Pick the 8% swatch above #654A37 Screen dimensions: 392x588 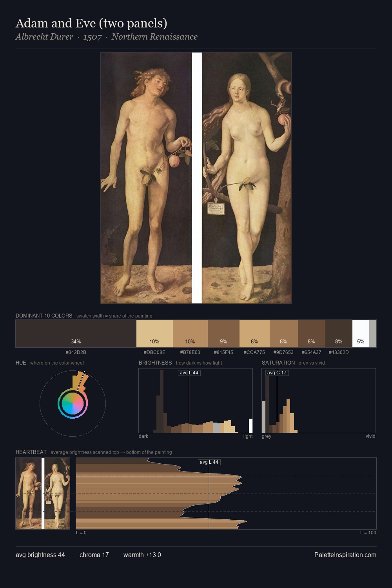[312, 334]
